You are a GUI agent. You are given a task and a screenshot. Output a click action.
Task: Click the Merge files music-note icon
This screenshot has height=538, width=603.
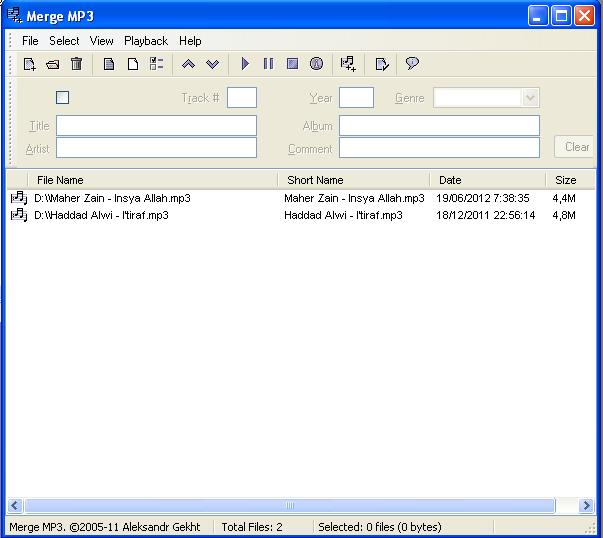pyautogui.click(x=348, y=64)
